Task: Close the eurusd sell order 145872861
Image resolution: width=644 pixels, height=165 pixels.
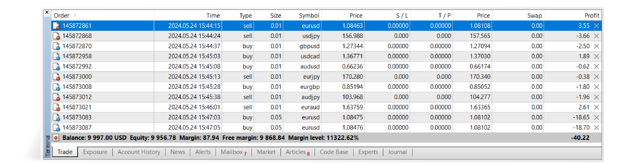Action: (596, 26)
